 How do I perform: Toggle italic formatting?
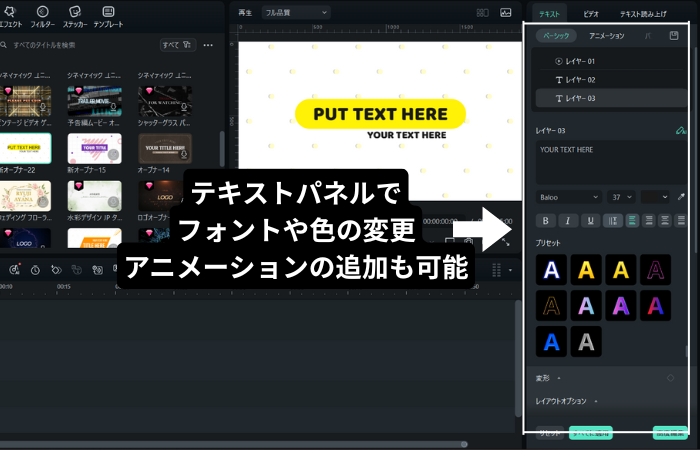(x=568, y=221)
